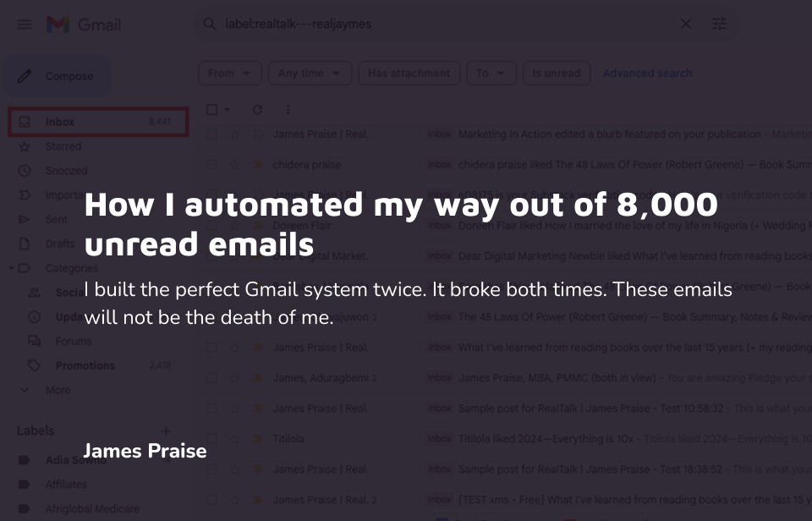Open the From filter dropdown

[230, 73]
